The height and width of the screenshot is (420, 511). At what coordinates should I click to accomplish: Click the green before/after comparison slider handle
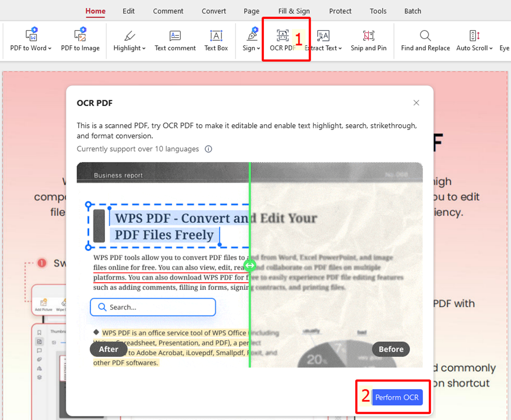click(250, 265)
